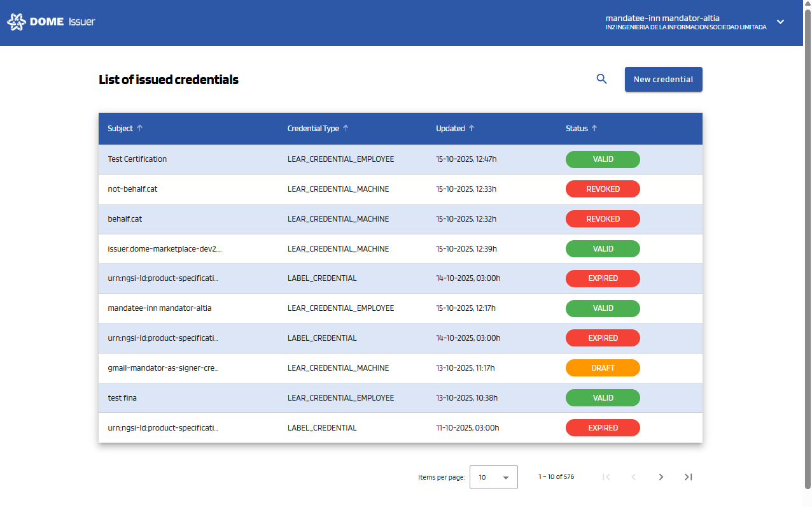812x507 pixels.
Task: Sort by Status column arrow
Action: point(594,128)
